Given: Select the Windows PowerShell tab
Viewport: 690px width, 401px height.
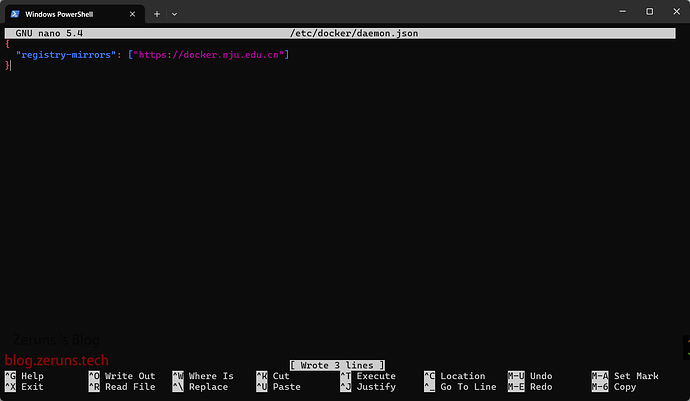Looking at the screenshot, I should tap(74, 14).
